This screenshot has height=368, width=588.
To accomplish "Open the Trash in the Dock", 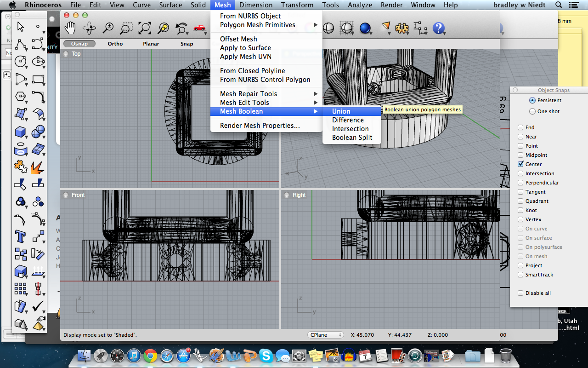I will pyautogui.click(x=506, y=355).
